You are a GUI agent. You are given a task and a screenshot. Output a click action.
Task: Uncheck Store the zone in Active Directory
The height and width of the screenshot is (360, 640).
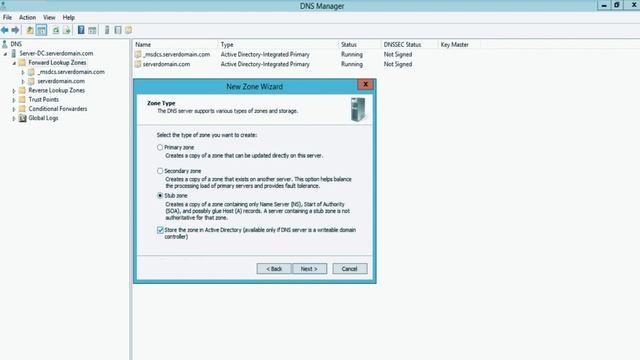coord(160,230)
